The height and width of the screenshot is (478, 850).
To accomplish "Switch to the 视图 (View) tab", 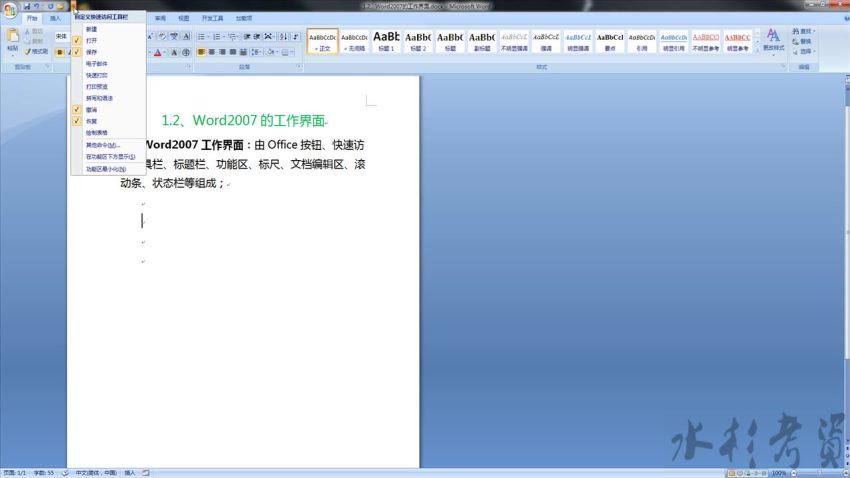I will pos(184,18).
